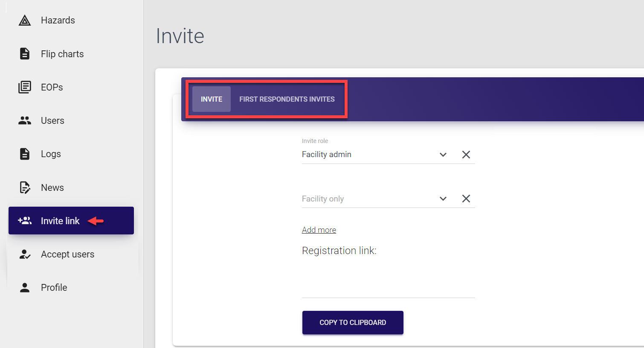644x348 pixels.
Task: Expand the Invite role dropdown arrow
Action: point(443,155)
